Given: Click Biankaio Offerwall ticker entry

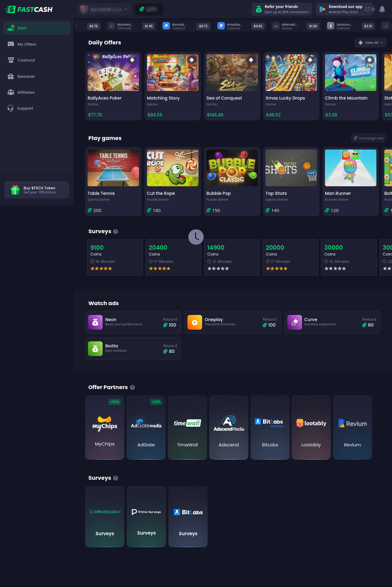Looking at the screenshot, I should coord(131,26).
